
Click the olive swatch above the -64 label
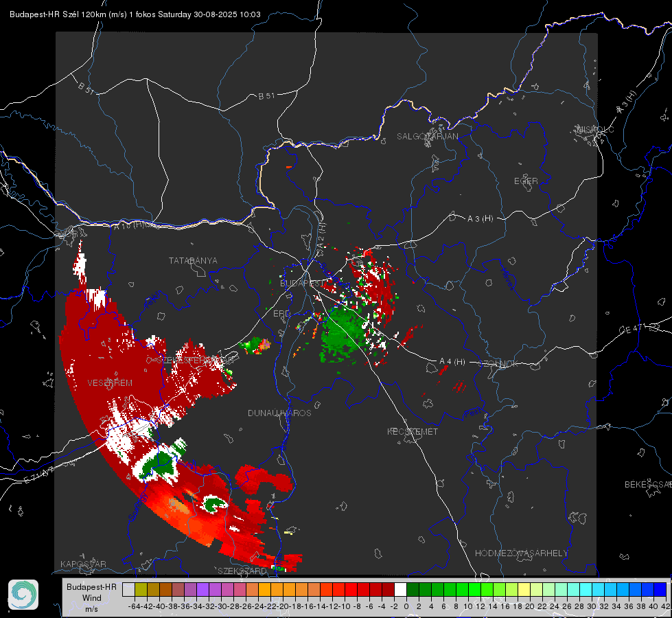pyautogui.click(x=141, y=589)
